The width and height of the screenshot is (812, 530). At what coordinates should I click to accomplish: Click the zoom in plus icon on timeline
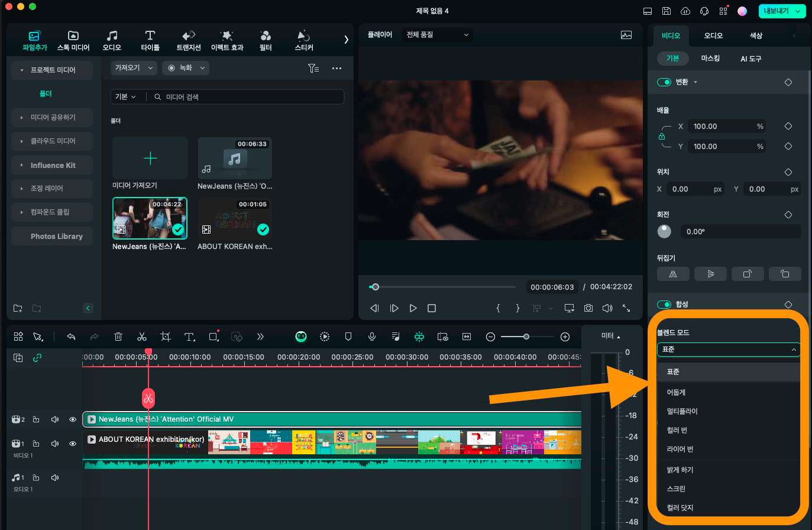[x=565, y=337]
